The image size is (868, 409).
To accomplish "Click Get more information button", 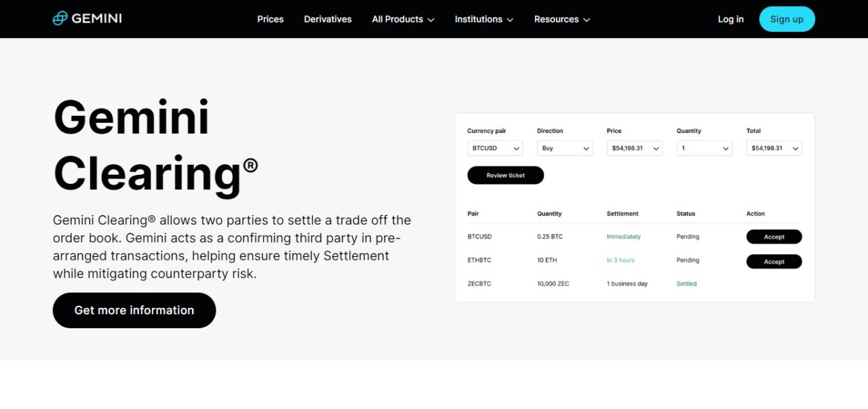I will tap(134, 310).
